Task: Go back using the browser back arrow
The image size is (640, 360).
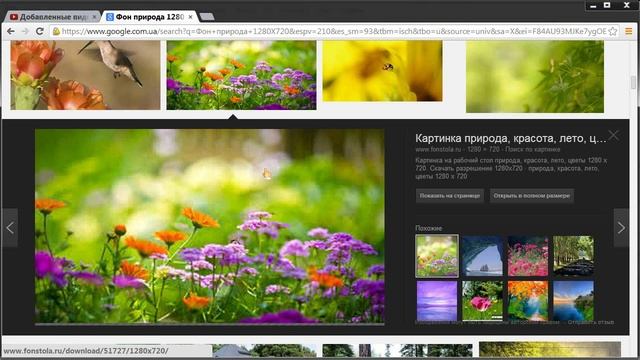Action: [11, 31]
